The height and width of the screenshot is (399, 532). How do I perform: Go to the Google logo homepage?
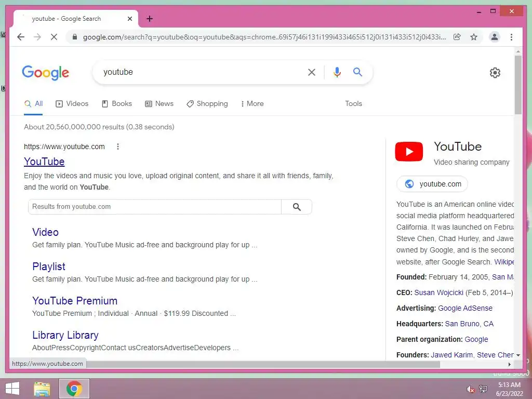46,73
